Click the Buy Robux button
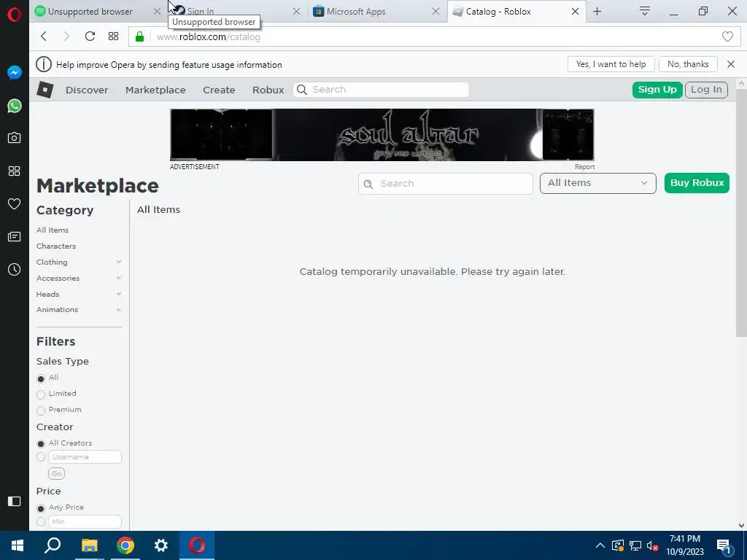This screenshot has width=747, height=560. pyautogui.click(x=697, y=183)
